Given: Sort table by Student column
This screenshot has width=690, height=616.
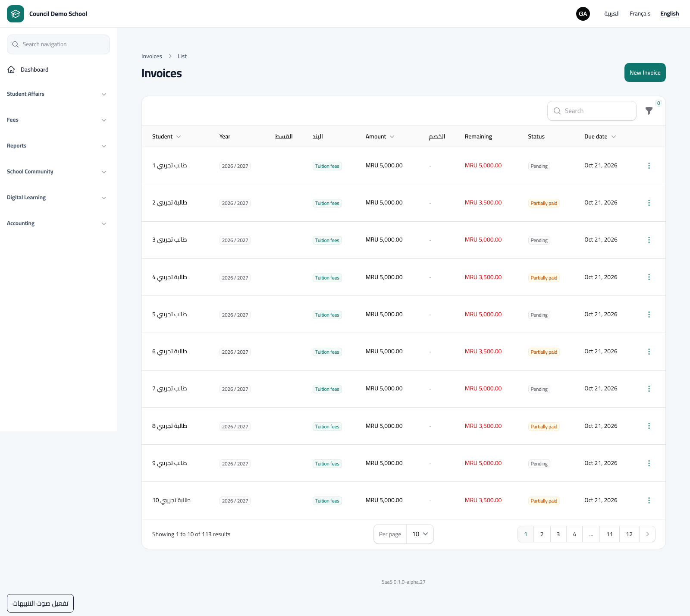Looking at the screenshot, I should pyautogui.click(x=166, y=136).
